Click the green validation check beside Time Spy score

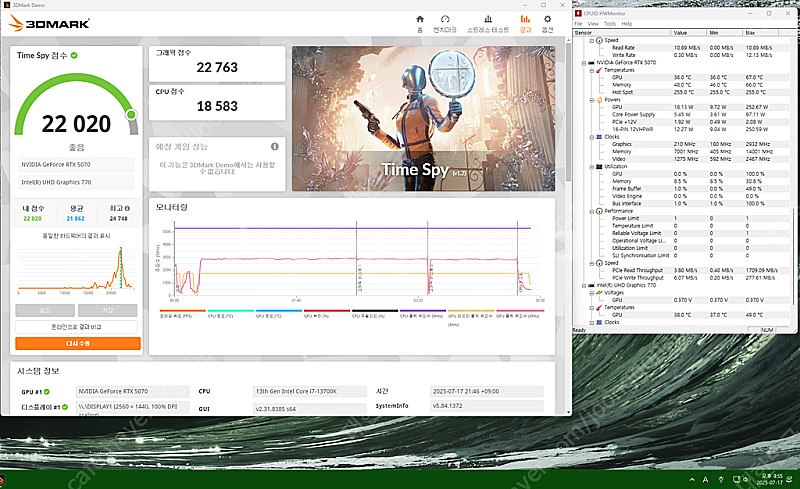point(74,55)
